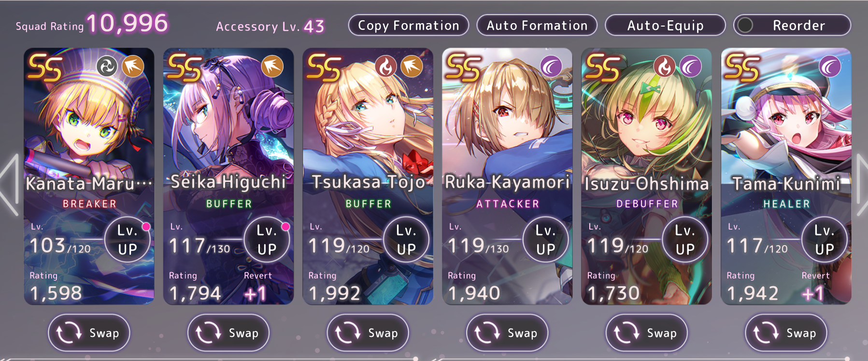The image size is (868, 361).
Task: Click Lv. UP on Kanata Maru's card
Action: [x=128, y=240]
